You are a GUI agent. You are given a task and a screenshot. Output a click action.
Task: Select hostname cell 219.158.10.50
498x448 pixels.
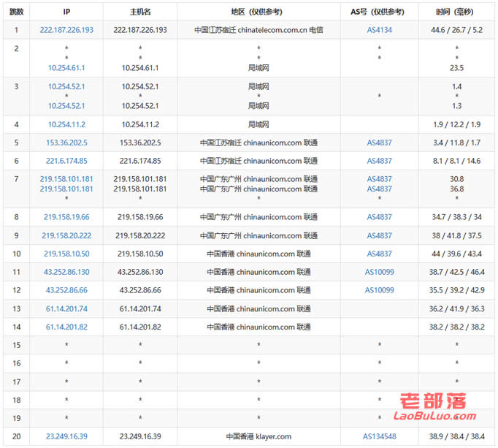(140, 254)
